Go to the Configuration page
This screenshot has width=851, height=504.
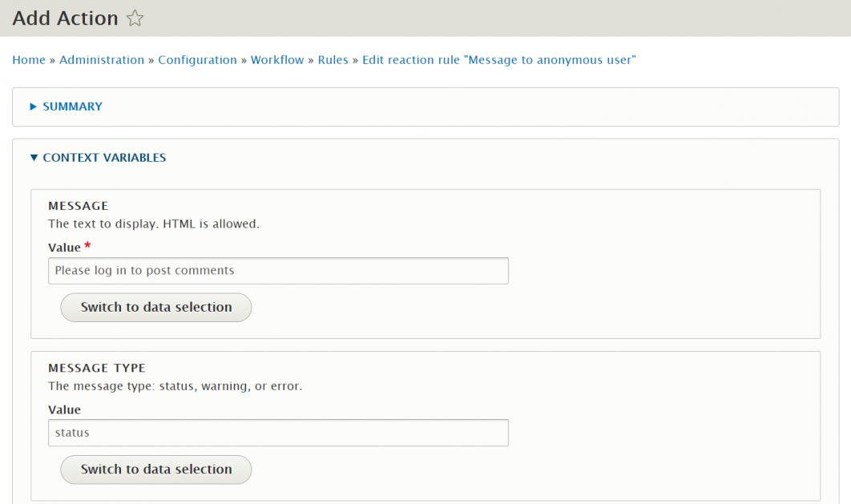(x=197, y=59)
